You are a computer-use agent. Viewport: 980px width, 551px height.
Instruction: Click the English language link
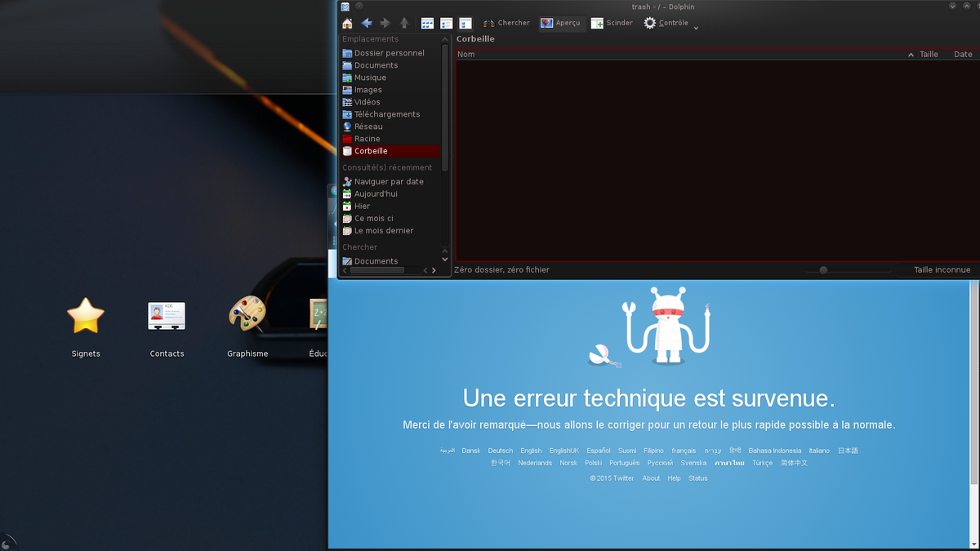coord(531,451)
